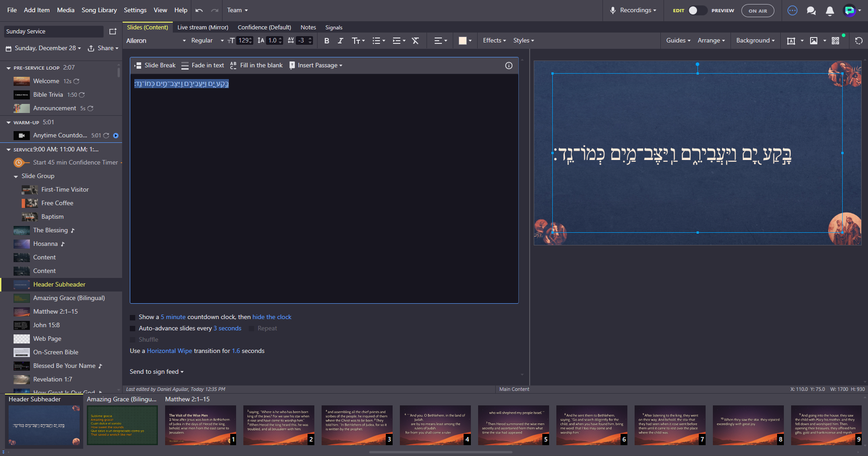
Task: Click the QR code icon
Action: [835, 41]
